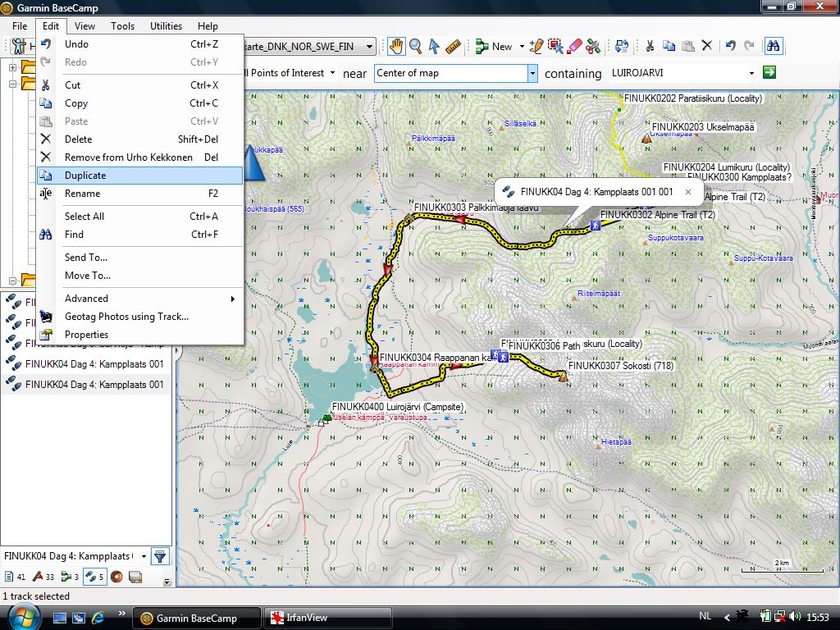Toggle the waypoints filter showing 33
The height and width of the screenshot is (630, 840).
pyautogui.click(x=43, y=577)
